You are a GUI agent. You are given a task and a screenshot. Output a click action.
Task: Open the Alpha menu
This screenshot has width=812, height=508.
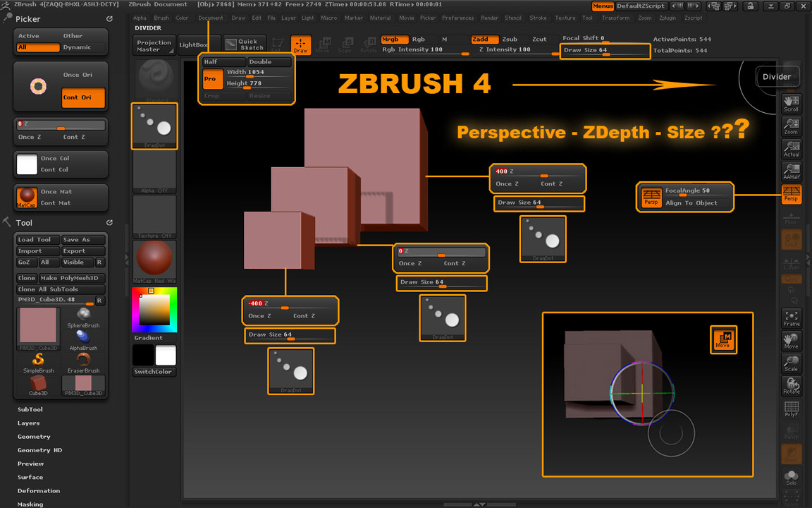tap(140, 18)
